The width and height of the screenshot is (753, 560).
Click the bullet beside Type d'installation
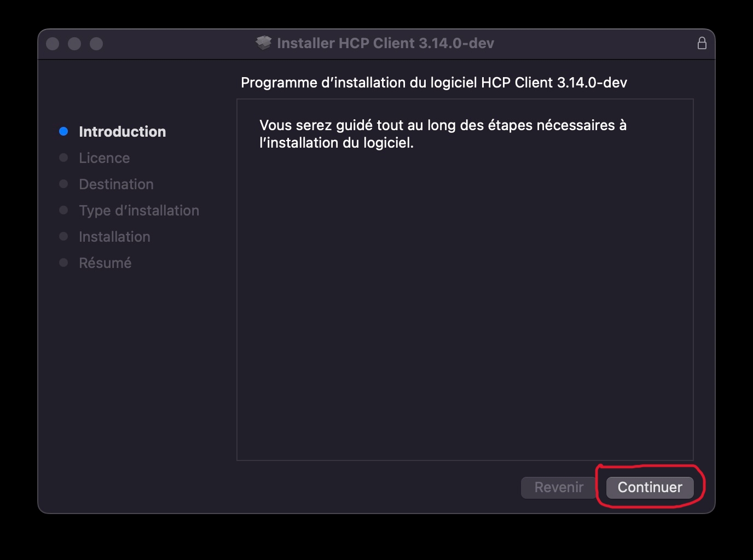click(x=63, y=210)
